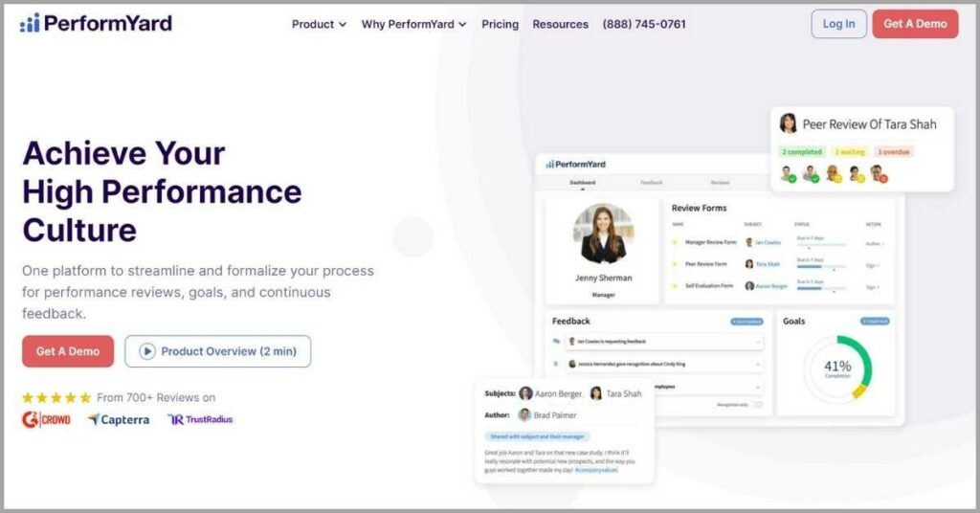This screenshot has width=980, height=513.
Task: Click the Product Overview (2 min) button
Action: pyautogui.click(x=217, y=351)
